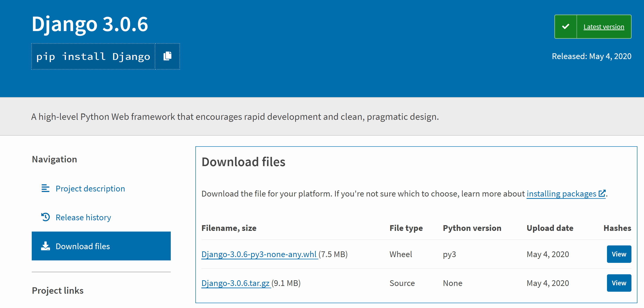Switch to Release history

click(x=83, y=217)
